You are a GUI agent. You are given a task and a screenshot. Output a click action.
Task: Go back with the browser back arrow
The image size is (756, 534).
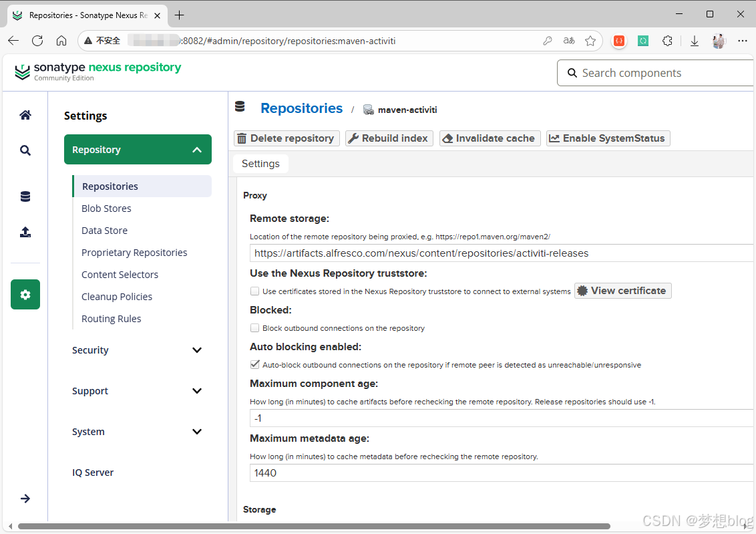pos(13,41)
